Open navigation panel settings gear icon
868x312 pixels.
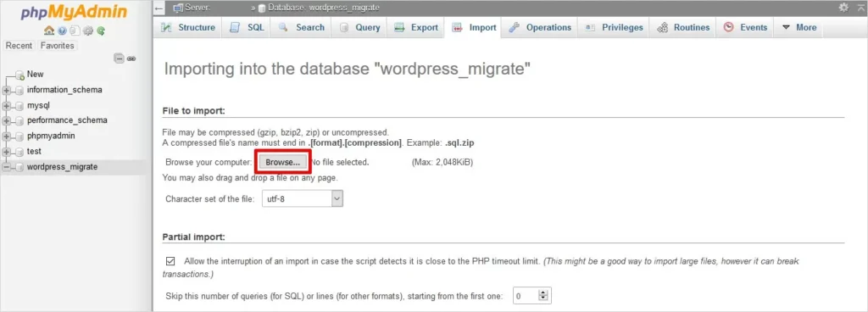(88, 31)
